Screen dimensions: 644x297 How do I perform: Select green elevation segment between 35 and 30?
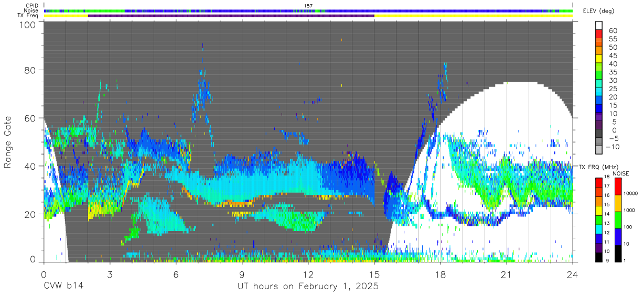click(x=599, y=76)
